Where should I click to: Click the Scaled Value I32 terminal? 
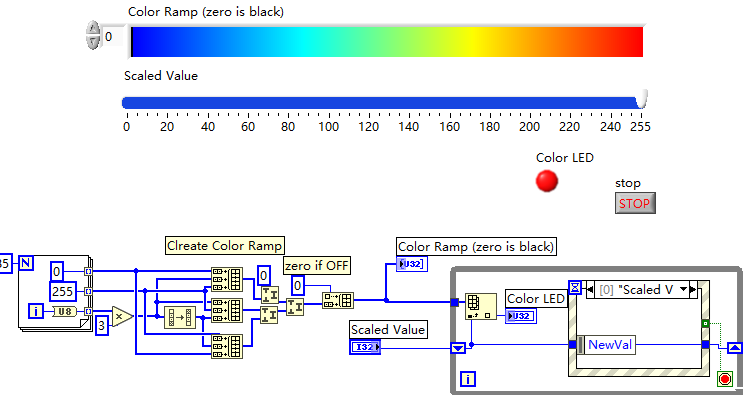[365, 347]
